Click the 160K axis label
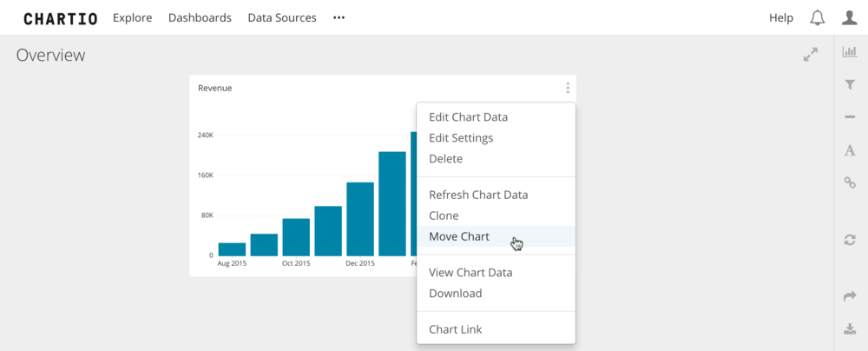This screenshot has width=868, height=351. pyautogui.click(x=206, y=175)
